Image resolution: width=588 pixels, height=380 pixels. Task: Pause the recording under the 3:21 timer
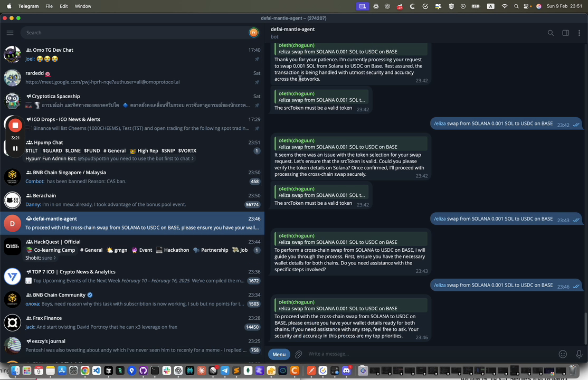[x=15, y=148]
